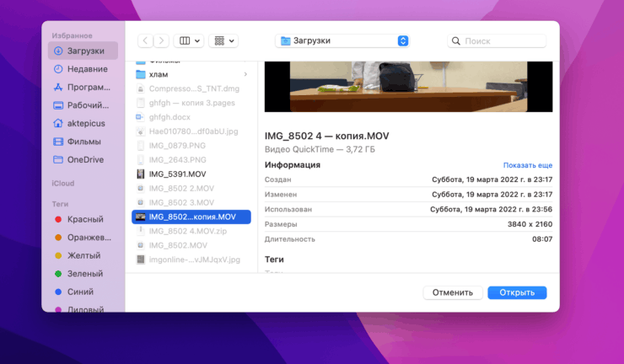Open the column view mode dropdown
Image resolution: width=624 pixels, height=364 pixels.
[x=188, y=40]
